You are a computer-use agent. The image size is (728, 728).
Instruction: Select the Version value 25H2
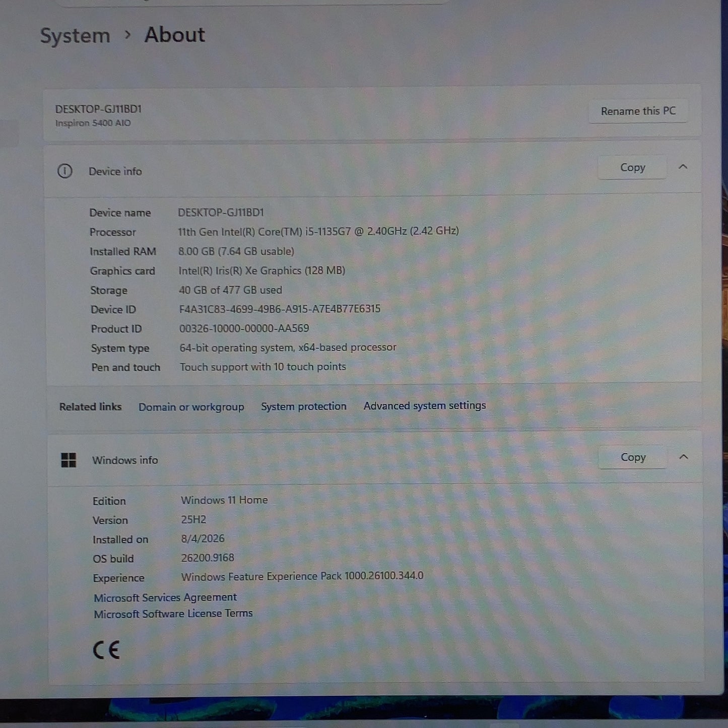pos(193,519)
